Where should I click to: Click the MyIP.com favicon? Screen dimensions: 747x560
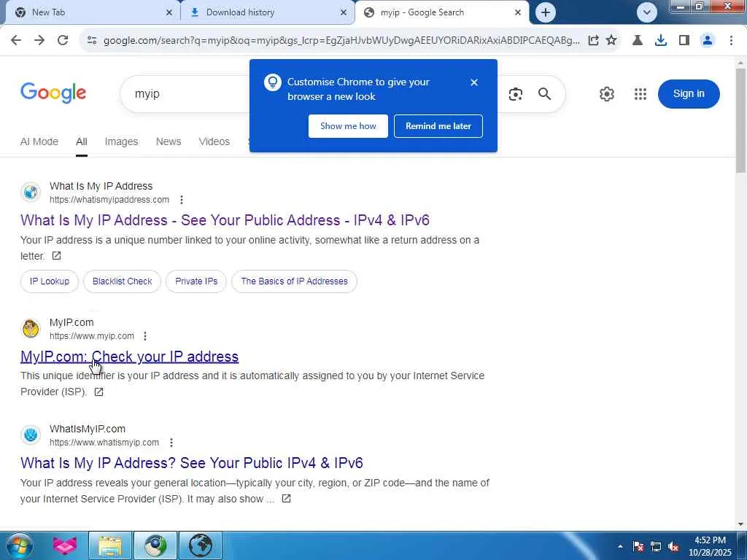31,329
